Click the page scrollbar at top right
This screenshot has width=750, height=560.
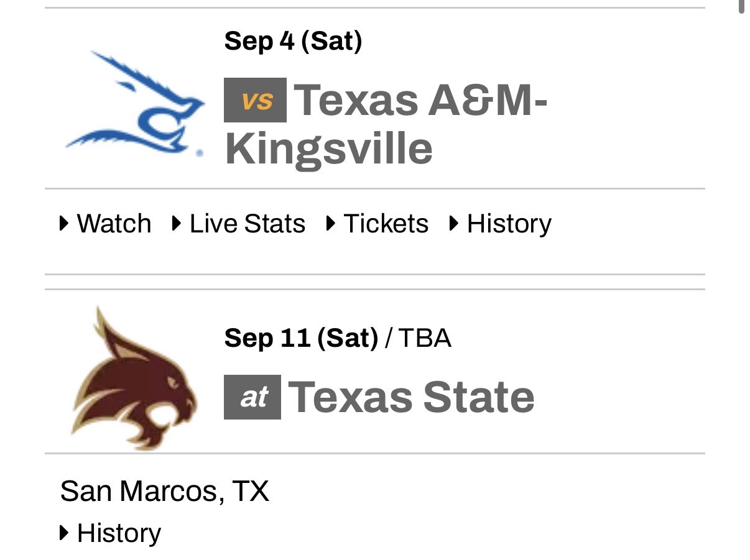click(x=742, y=6)
